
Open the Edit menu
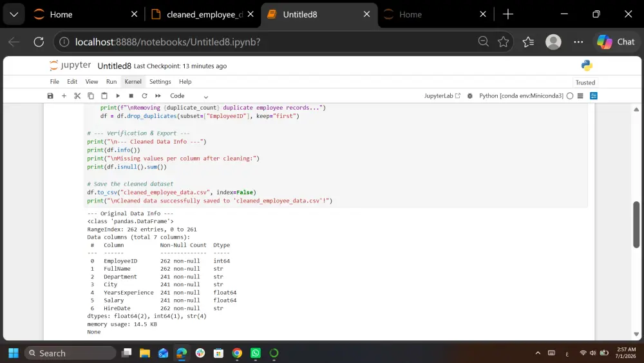coord(72,81)
